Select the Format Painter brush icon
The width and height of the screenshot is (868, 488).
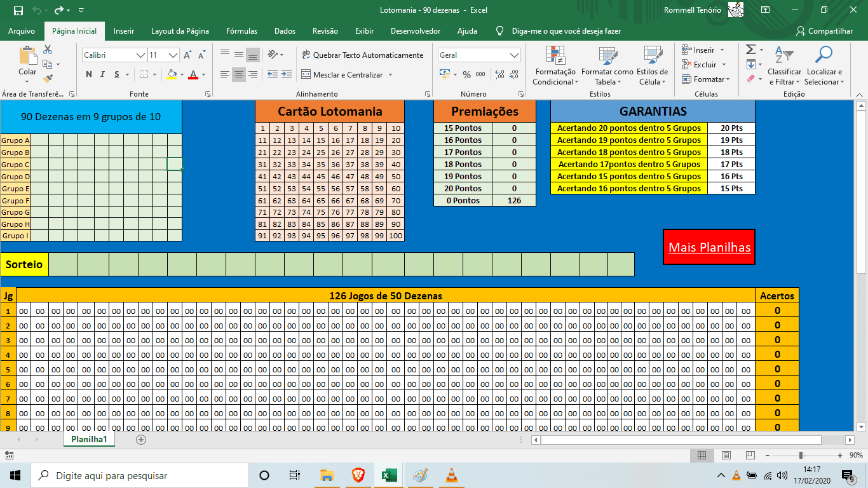coord(48,79)
